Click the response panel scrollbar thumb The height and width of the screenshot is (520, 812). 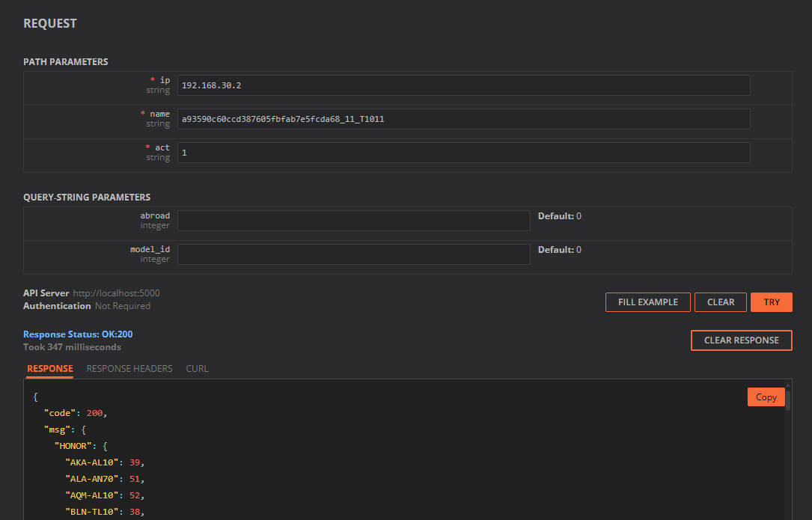point(787,400)
